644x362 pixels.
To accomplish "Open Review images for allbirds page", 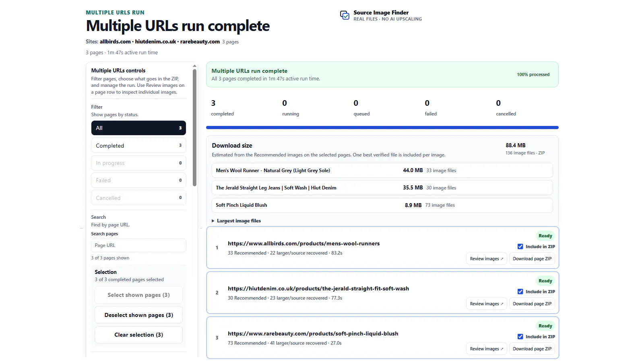I will click(x=486, y=259).
